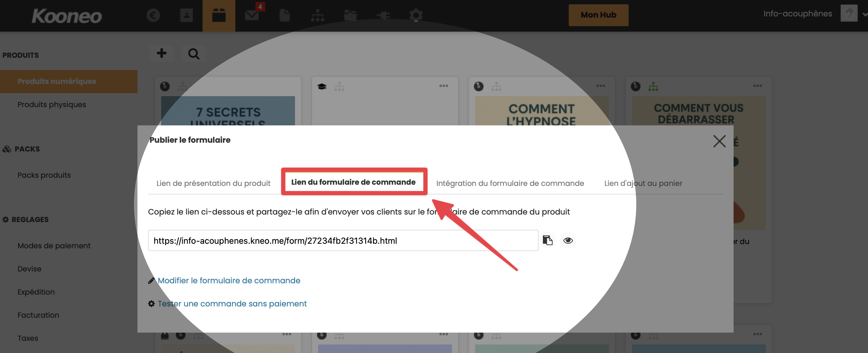Click hierarchy icon on Comment L'Hypnose card

[496, 87]
